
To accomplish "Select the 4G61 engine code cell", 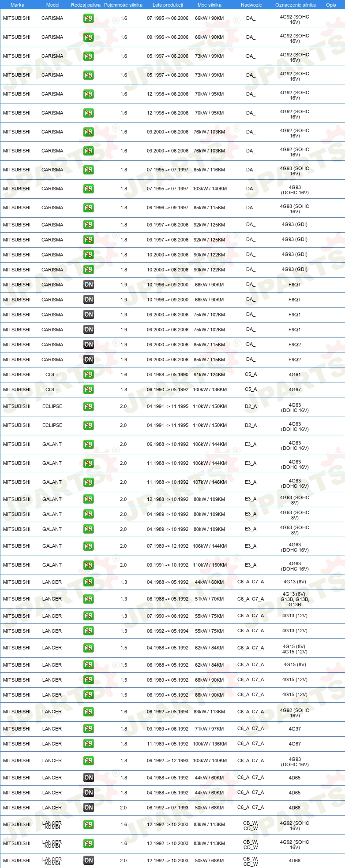I will pos(295,375).
